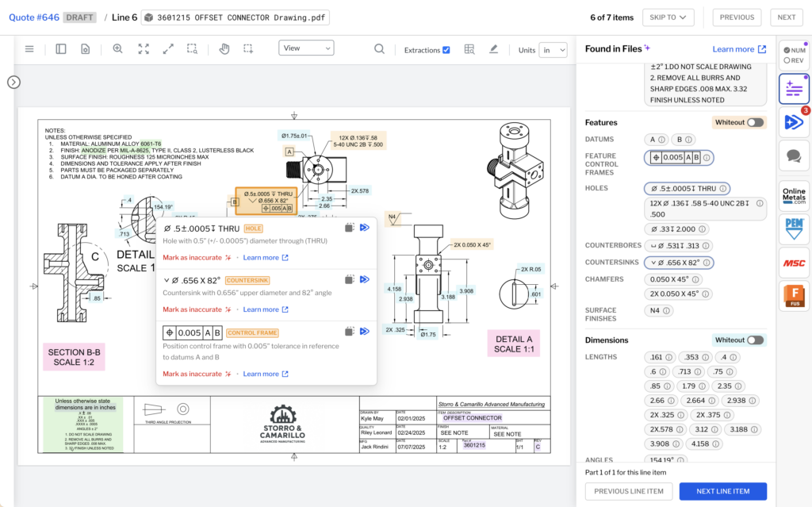Open Learn more link in Found in Files header
The width and height of the screenshot is (812, 507).
click(739, 48)
